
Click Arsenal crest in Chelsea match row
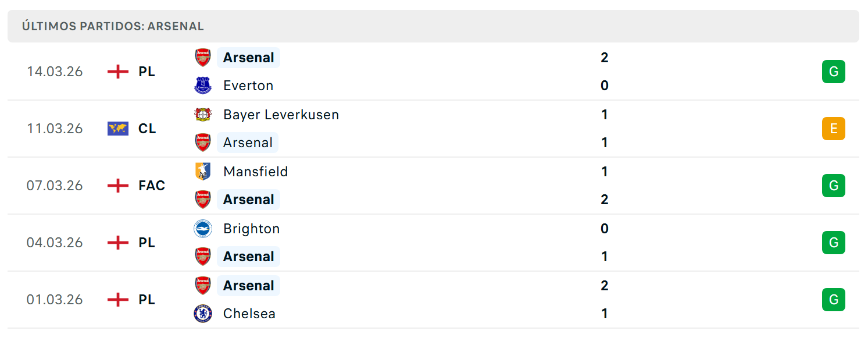pos(203,286)
